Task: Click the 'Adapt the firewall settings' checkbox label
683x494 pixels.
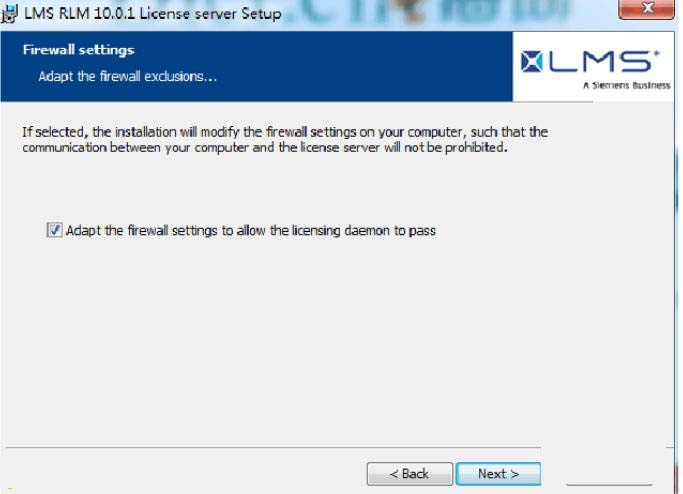Action: pyautogui.click(x=250, y=230)
